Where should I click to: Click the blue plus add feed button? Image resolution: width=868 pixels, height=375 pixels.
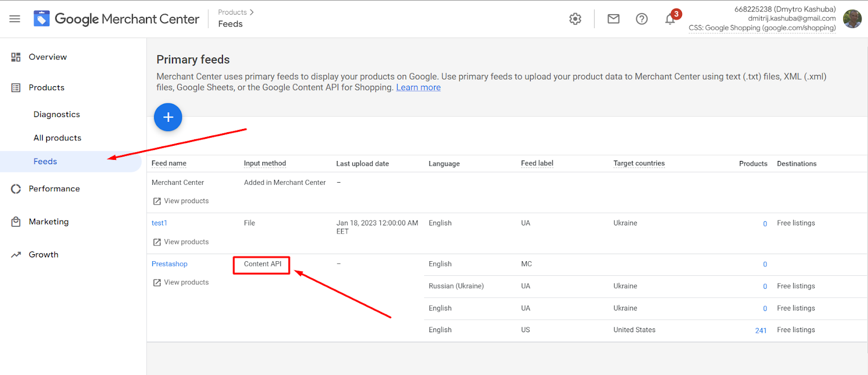[168, 117]
